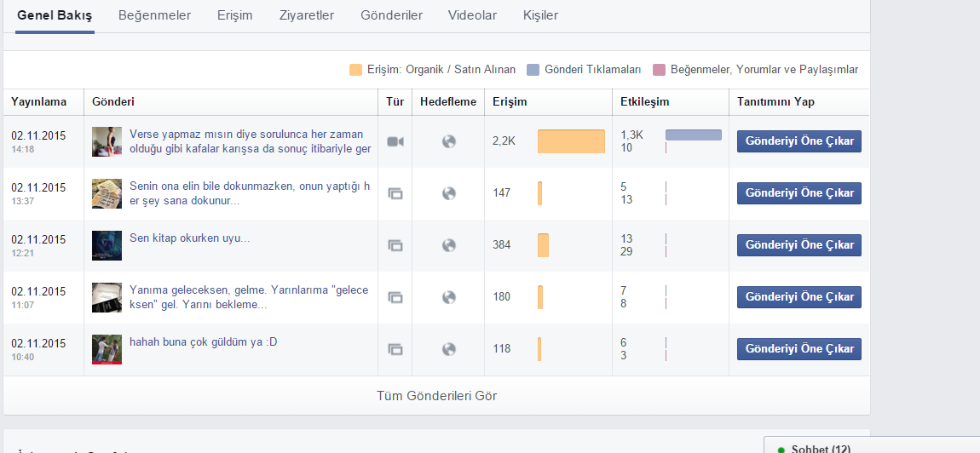Switch to the Beğenmeler tab
The image size is (980, 453).
click(154, 15)
